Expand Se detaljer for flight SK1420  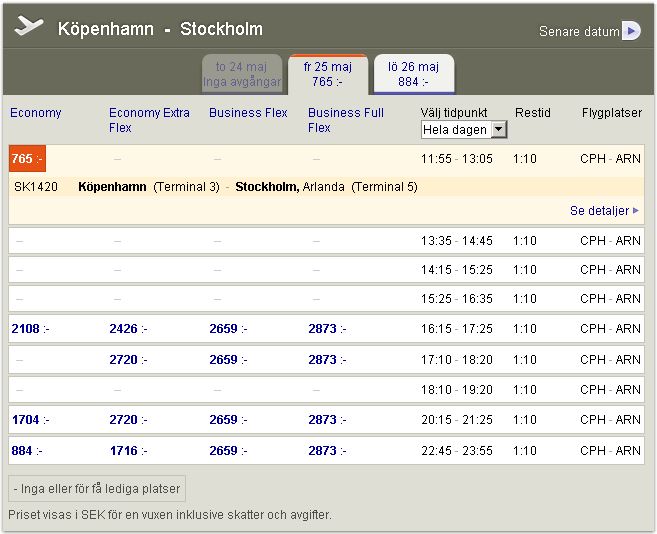pyautogui.click(x=604, y=211)
